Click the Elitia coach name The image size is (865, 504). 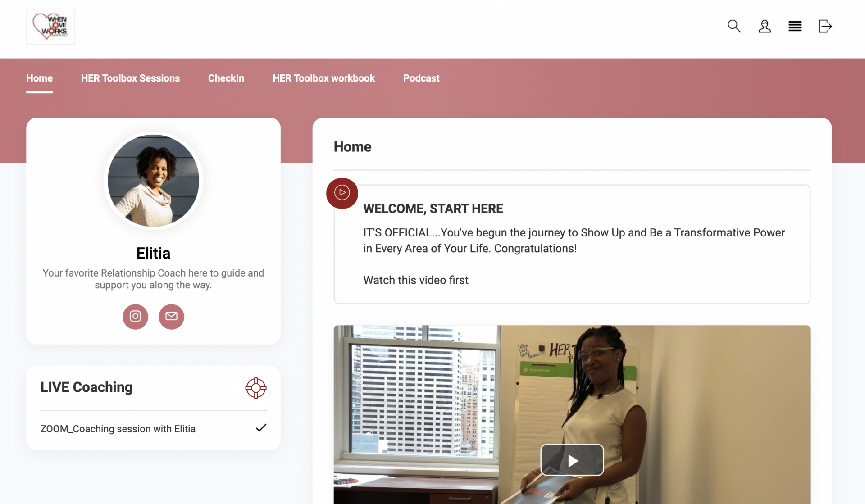(153, 253)
